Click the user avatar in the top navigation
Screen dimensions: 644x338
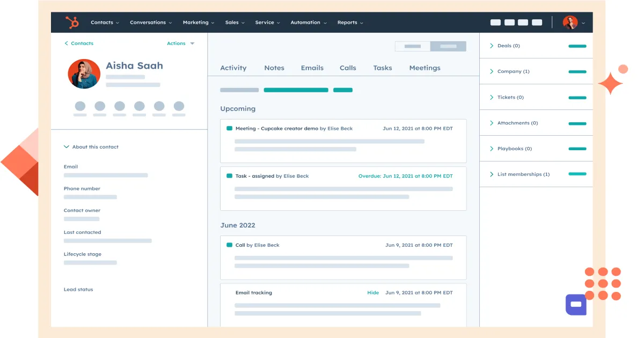(570, 22)
